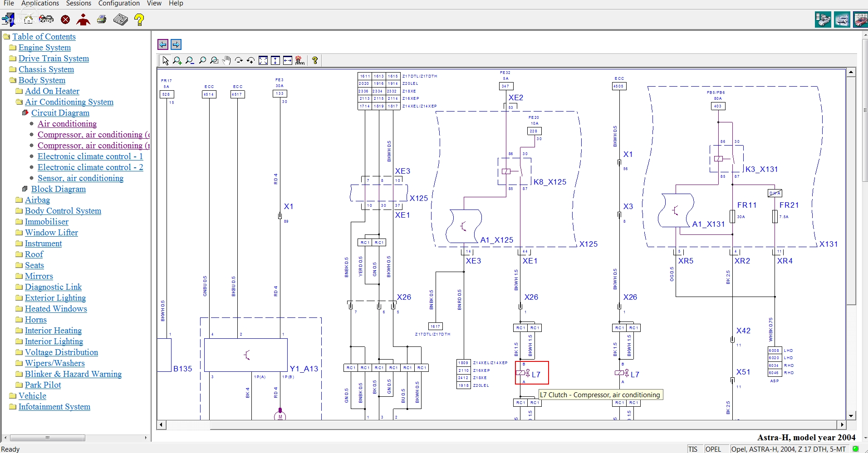Open the Applications menu
Screen dimensions: 868x453
[40, 4]
